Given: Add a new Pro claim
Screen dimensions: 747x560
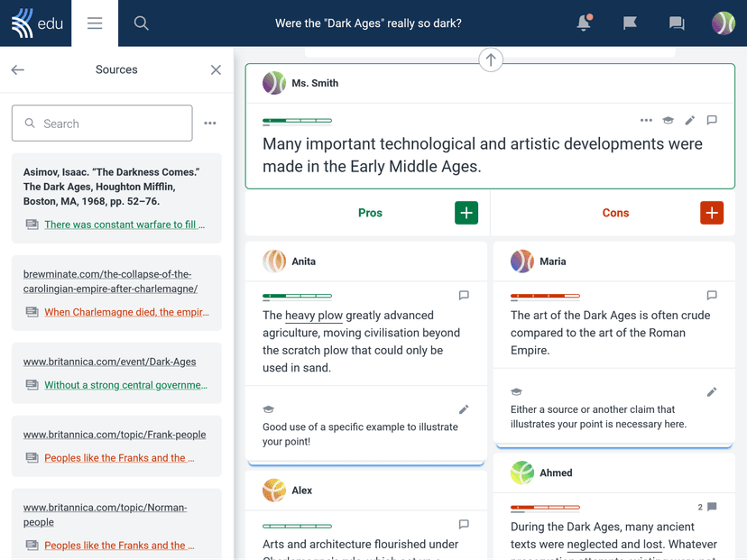Looking at the screenshot, I should pyautogui.click(x=466, y=213).
